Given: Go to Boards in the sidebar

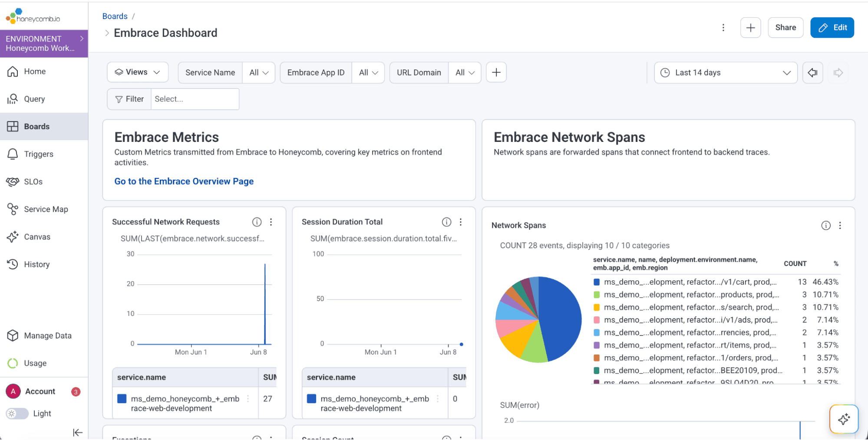Looking at the screenshot, I should [44, 126].
